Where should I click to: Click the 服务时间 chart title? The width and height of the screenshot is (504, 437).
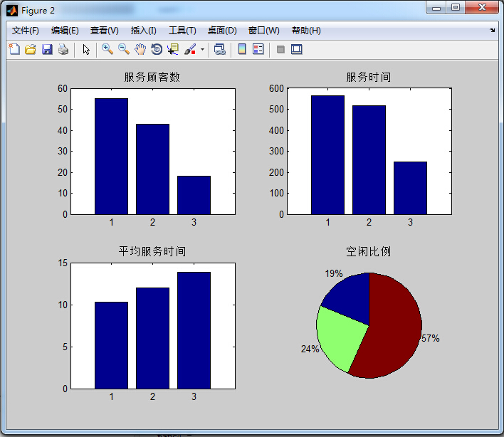click(x=369, y=77)
